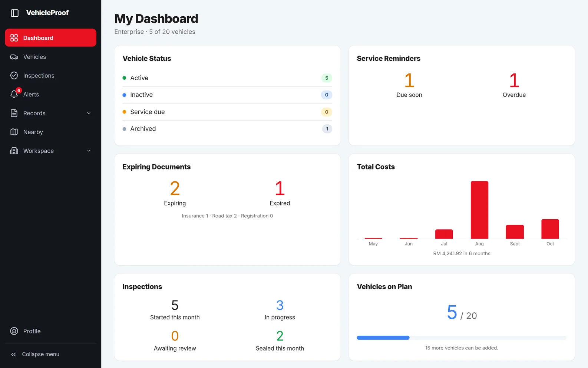Image resolution: width=588 pixels, height=368 pixels.
Task: Click the Expiring Documents card heading
Action: 156,167
